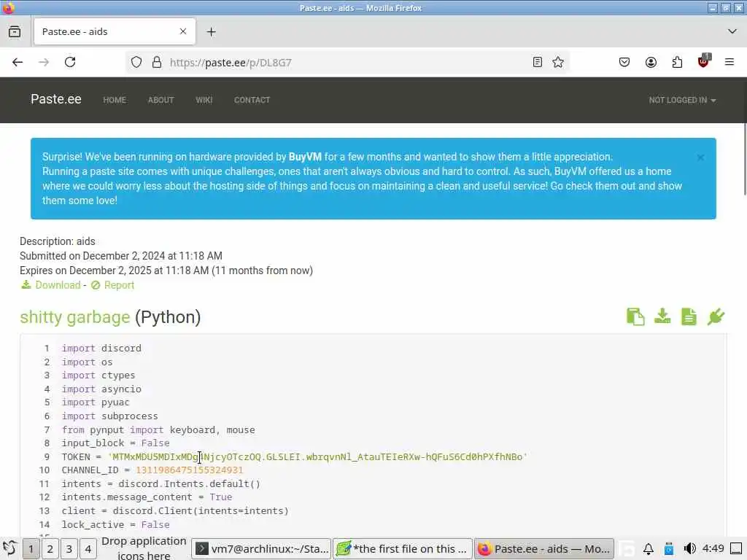This screenshot has width=747, height=560.
Task: Save page to Pocket
Action: point(624,63)
